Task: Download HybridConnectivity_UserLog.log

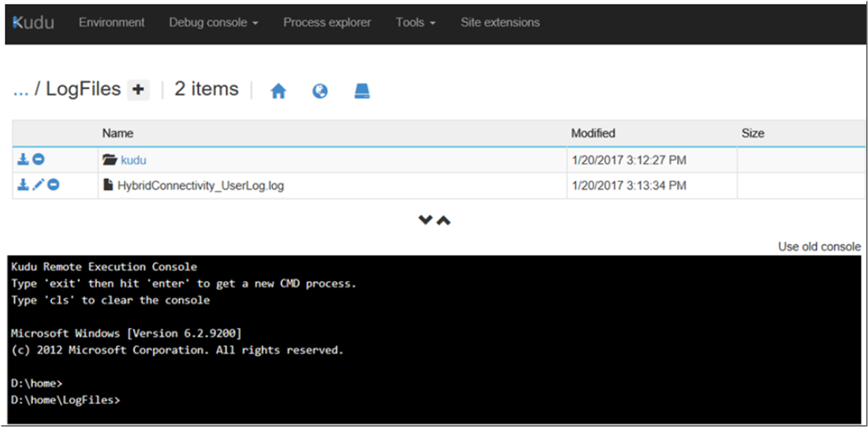Action: coord(23,185)
